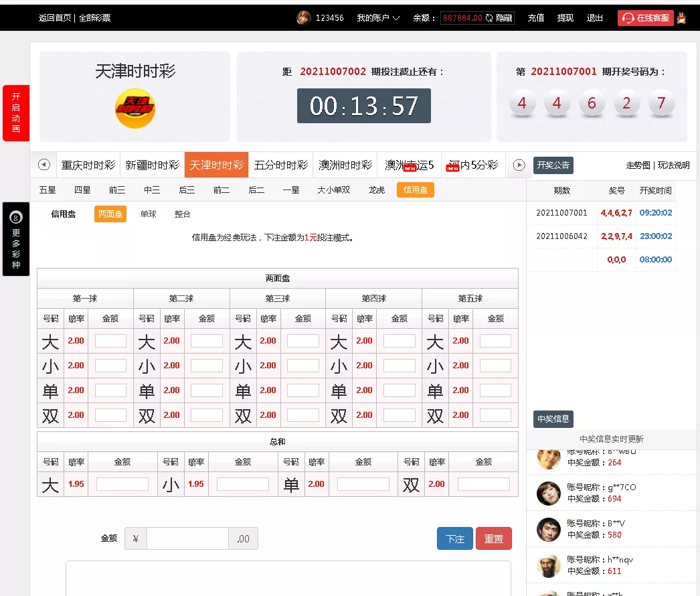Click the left arrow to scroll lottery tabs
The image size is (700, 596).
[x=43, y=165]
